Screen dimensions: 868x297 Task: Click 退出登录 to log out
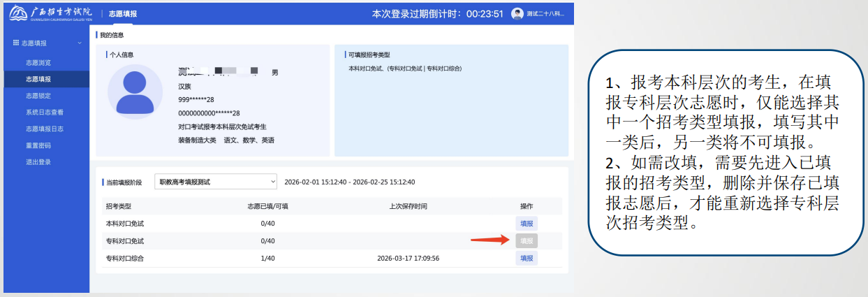(x=38, y=162)
